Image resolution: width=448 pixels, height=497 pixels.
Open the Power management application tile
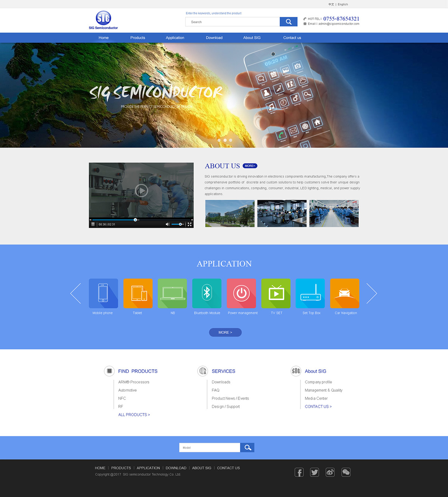[x=241, y=293]
